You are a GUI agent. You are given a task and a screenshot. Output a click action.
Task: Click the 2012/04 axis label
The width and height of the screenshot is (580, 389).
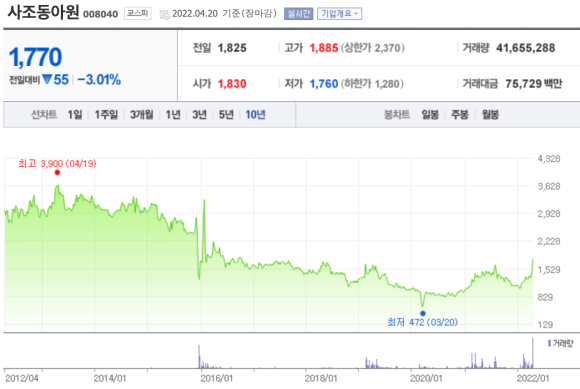[21, 378]
